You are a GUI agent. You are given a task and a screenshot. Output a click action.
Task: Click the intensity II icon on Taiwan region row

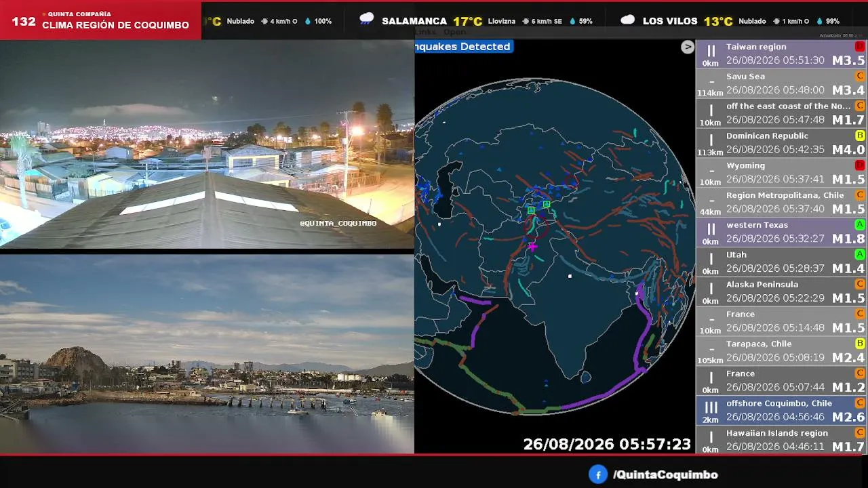711,51
